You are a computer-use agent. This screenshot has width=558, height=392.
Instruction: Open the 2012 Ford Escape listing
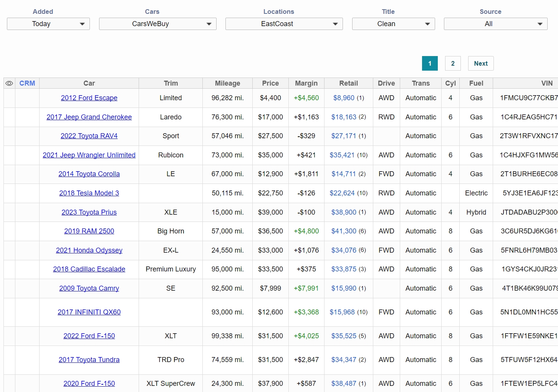click(89, 98)
